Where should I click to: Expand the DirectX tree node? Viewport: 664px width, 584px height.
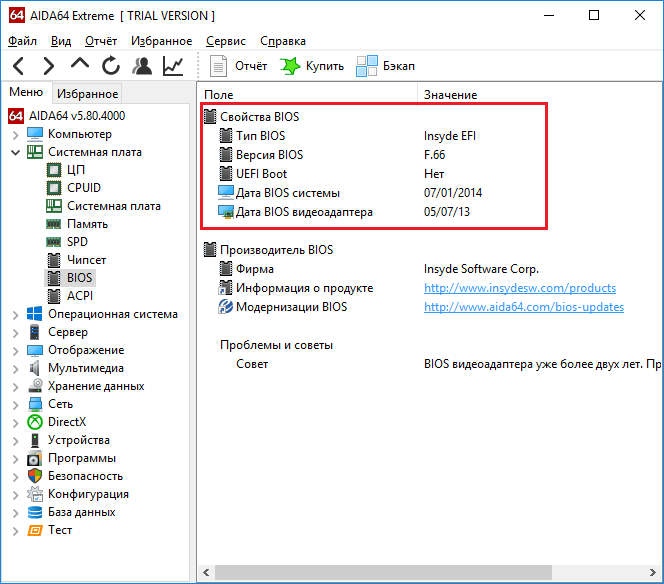click(16, 423)
